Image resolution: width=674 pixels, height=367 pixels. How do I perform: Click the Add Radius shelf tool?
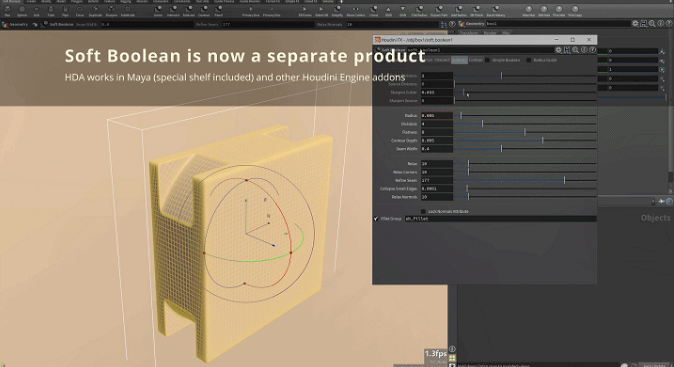click(x=459, y=11)
